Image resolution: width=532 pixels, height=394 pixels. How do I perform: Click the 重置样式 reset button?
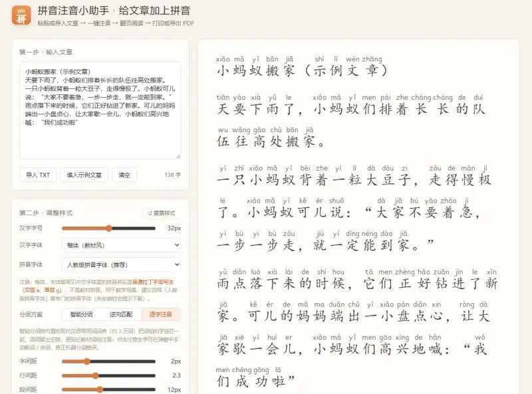point(162,213)
